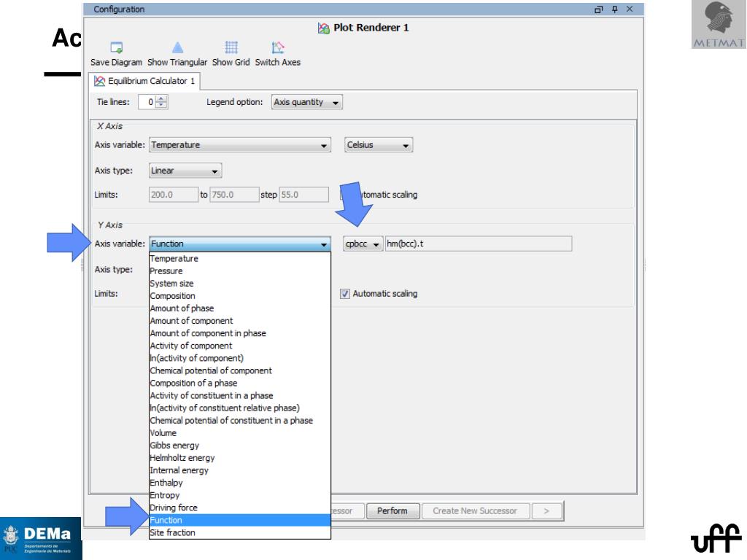This screenshot has height=560, width=747.
Task: Choose Amount of component option
Action: pos(239,321)
